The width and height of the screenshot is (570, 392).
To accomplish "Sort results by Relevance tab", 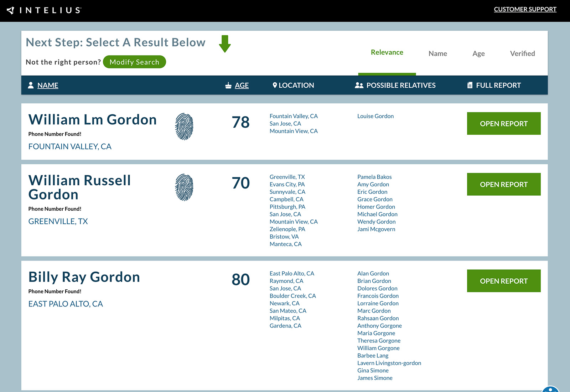I will pos(387,52).
